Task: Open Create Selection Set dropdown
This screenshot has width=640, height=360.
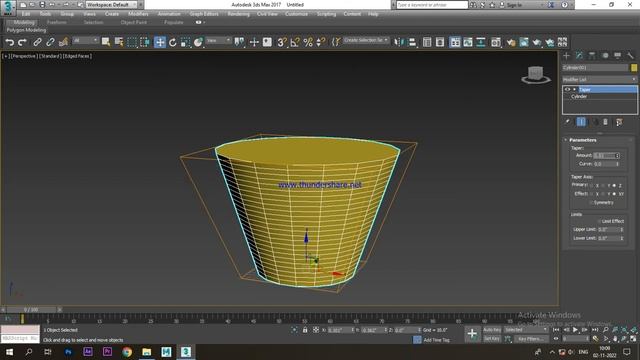Action: (366, 40)
